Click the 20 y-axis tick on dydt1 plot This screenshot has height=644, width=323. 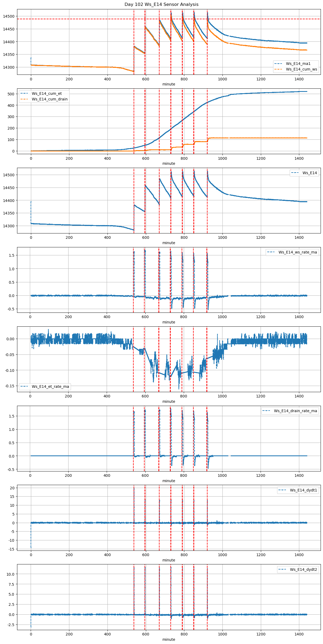[x=12, y=488]
